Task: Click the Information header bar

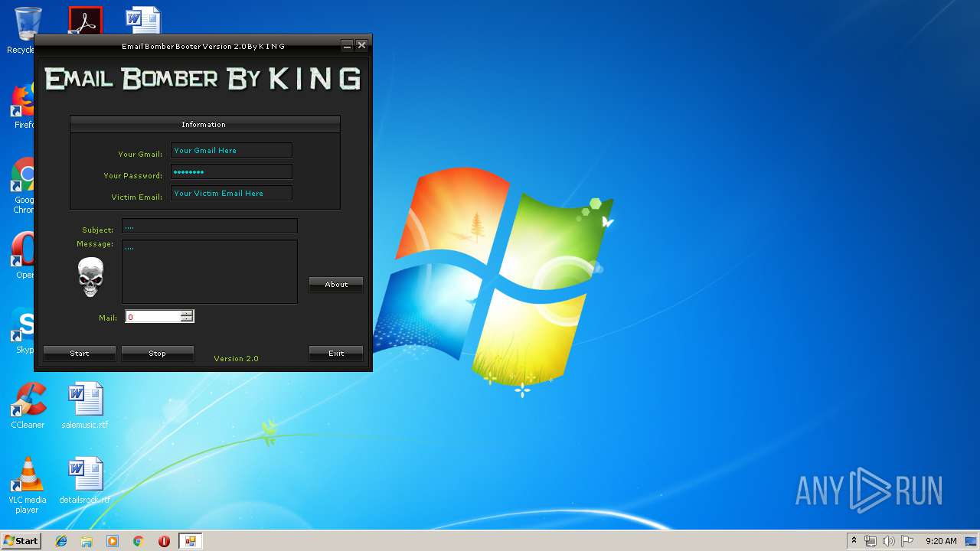Action: pos(204,124)
